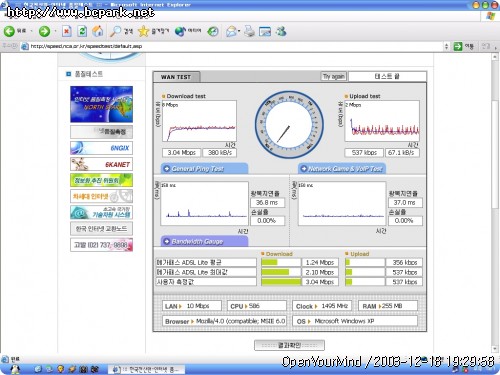The height and width of the screenshot is (375, 500).
Task: Select the WAN TEST tab
Action: point(176,77)
